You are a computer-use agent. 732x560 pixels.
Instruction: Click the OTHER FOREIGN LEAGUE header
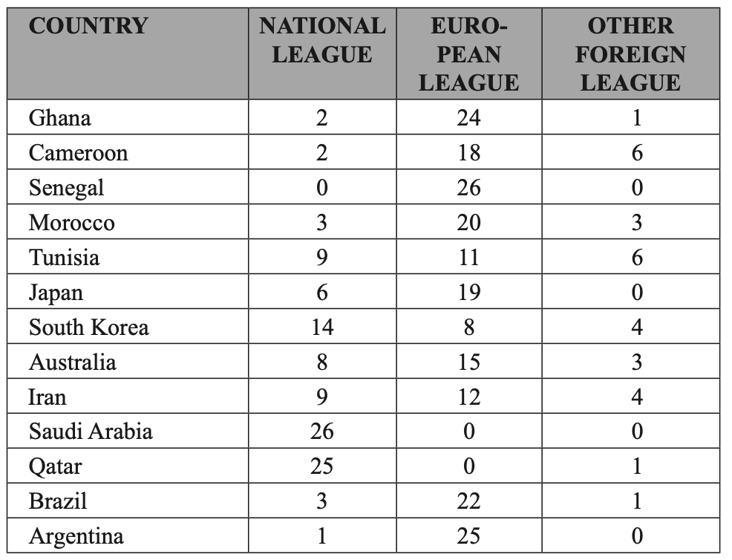click(x=630, y=54)
